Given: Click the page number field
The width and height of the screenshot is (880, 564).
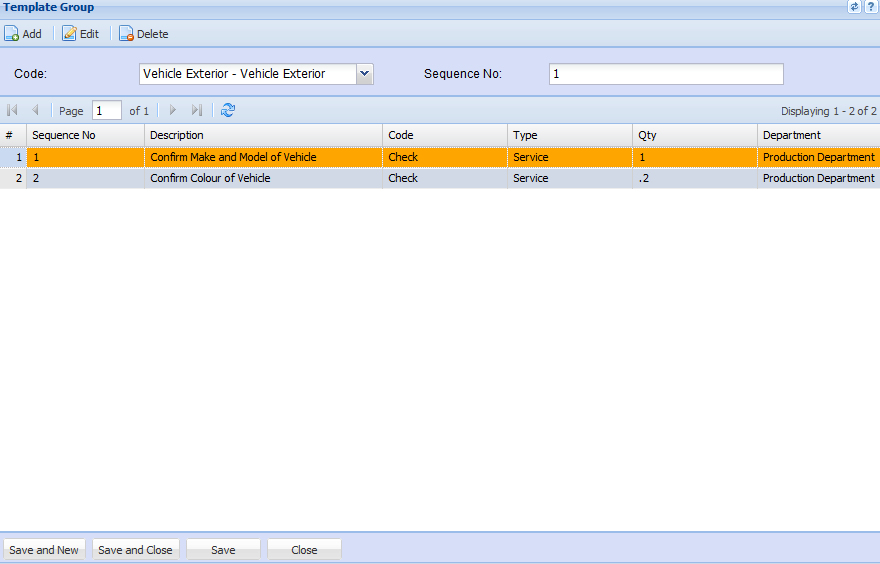Looking at the screenshot, I should 107,111.
